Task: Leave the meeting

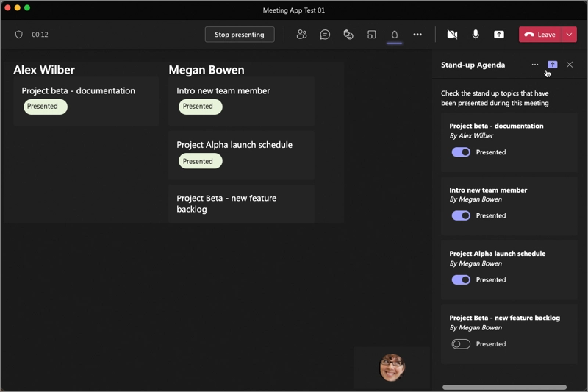Action: (540, 35)
